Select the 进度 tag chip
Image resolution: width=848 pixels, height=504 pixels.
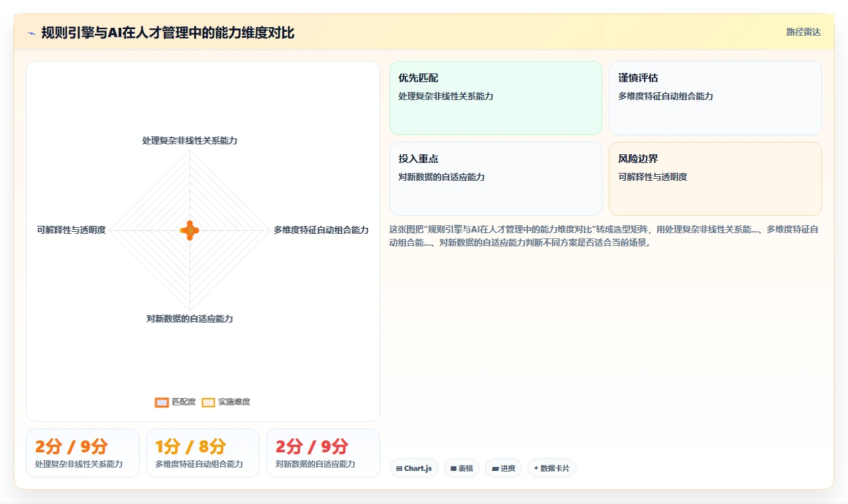tap(503, 468)
